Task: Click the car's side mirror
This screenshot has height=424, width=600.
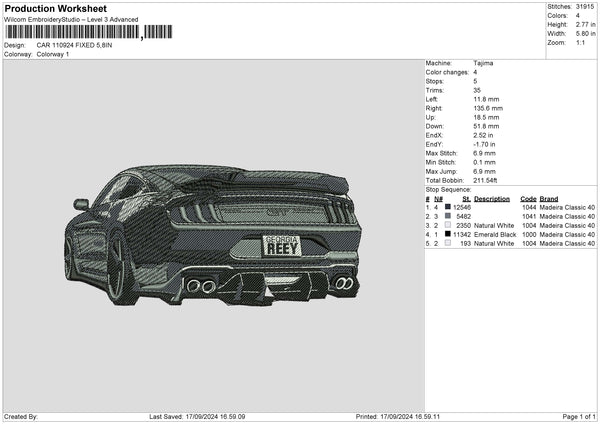Action: (81, 204)
